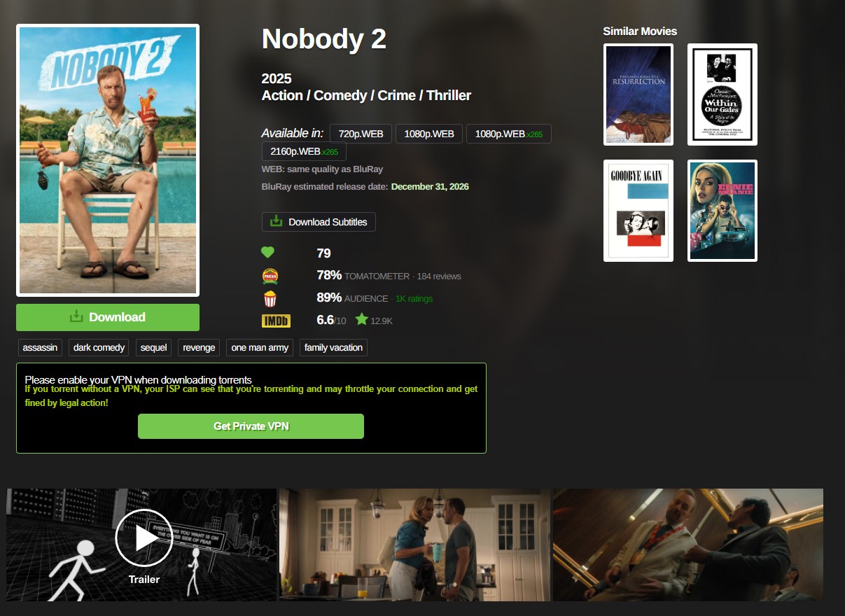Click the download arrow icon on Download Subtitles
Screen dimensions: 845x616
(x=277, y=222)
